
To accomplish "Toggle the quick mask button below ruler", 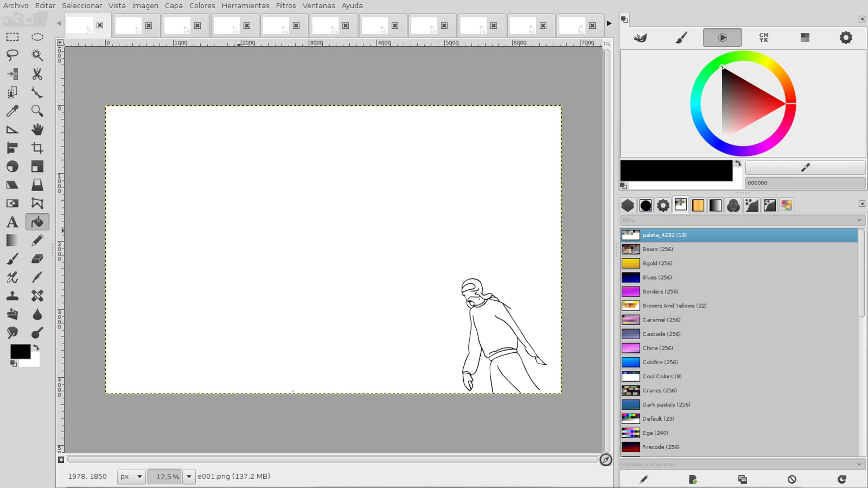I will [61, 460].
